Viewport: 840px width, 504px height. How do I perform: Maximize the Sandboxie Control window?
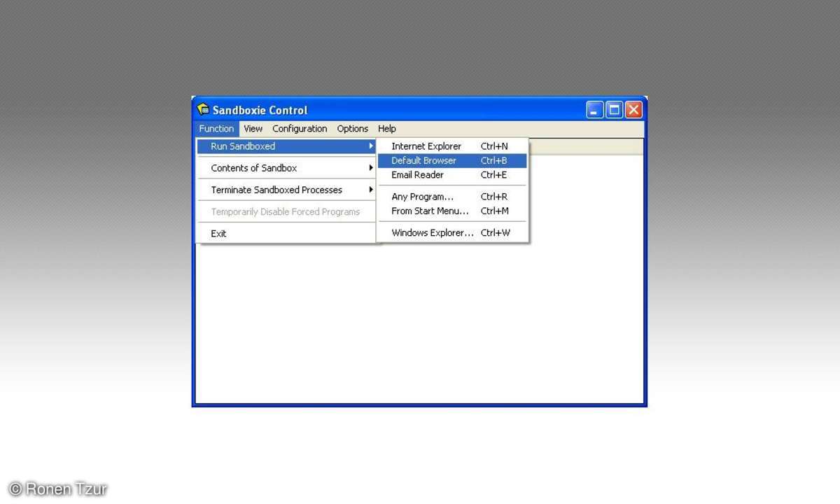pos(615,110)
